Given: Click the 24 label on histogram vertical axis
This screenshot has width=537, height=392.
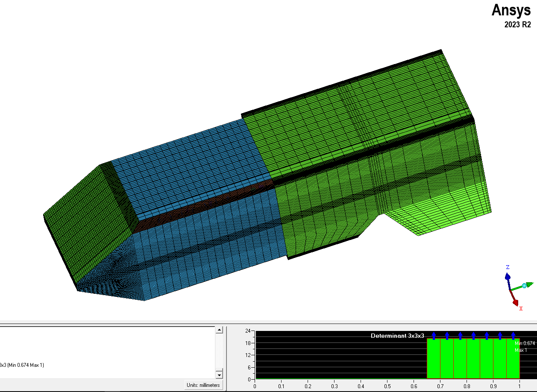Looking at the screenshot, I should (x=248, y=331).
